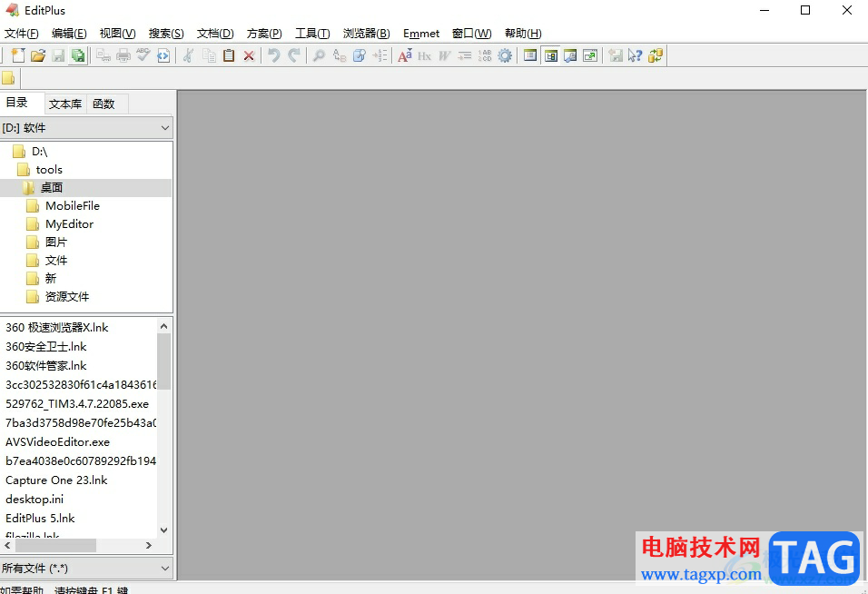Select 529762_TIM3.4.7.22085.exe file

click(x=77, y=404)
